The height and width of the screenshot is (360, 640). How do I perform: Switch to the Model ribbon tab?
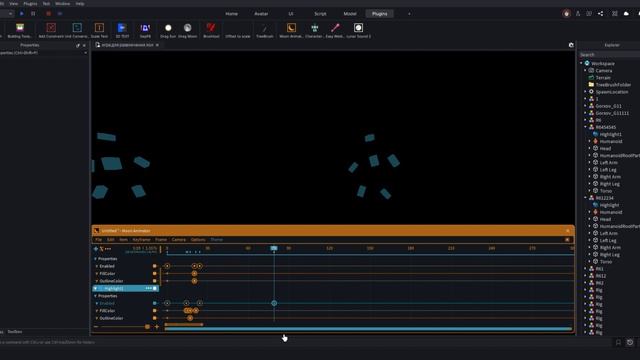coord(350,13)
